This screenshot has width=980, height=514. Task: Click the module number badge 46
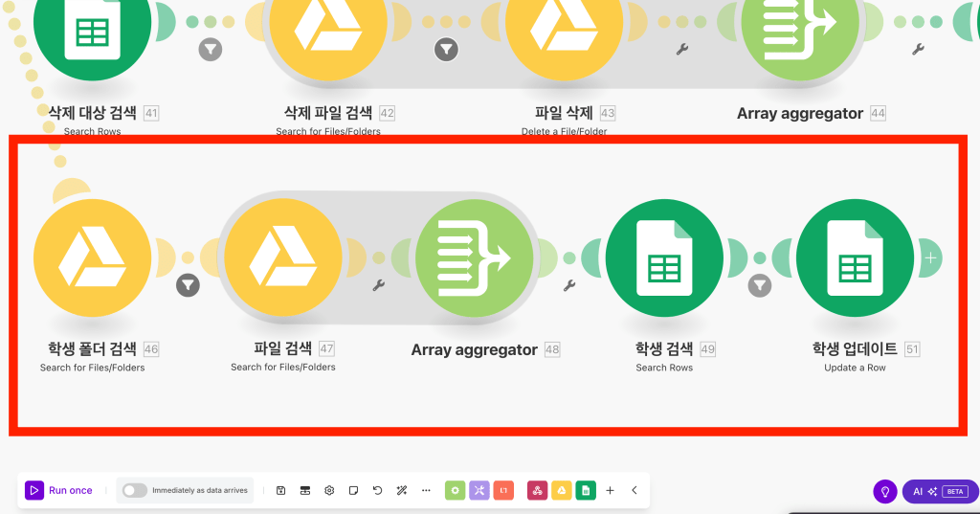pyautogui.click(x=151, y=349)
